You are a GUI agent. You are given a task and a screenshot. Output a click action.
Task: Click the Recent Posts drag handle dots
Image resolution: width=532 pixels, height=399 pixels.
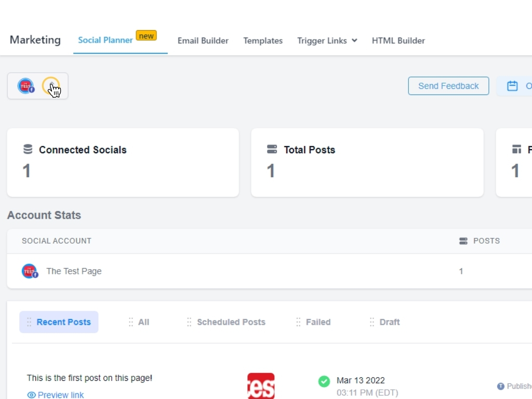(29, 322)
